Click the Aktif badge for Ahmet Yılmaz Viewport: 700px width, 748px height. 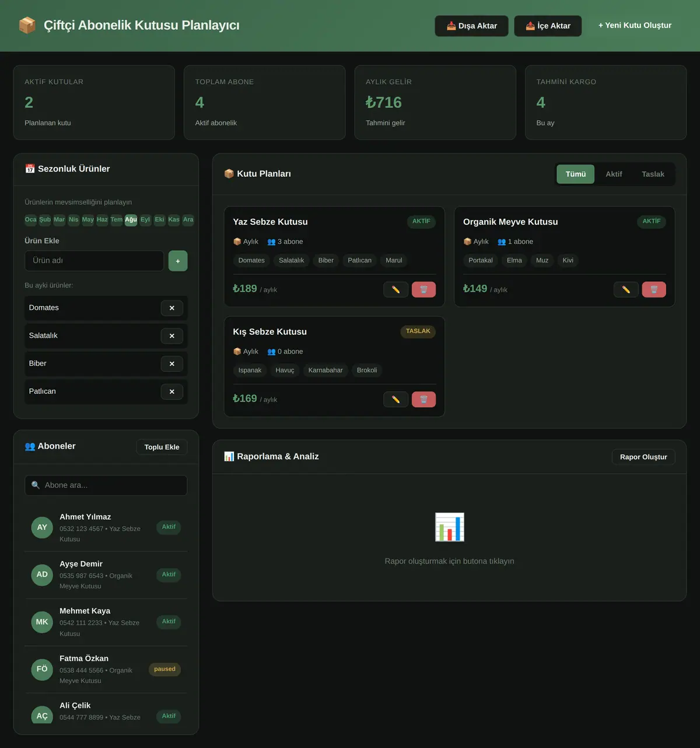point(169,527)
